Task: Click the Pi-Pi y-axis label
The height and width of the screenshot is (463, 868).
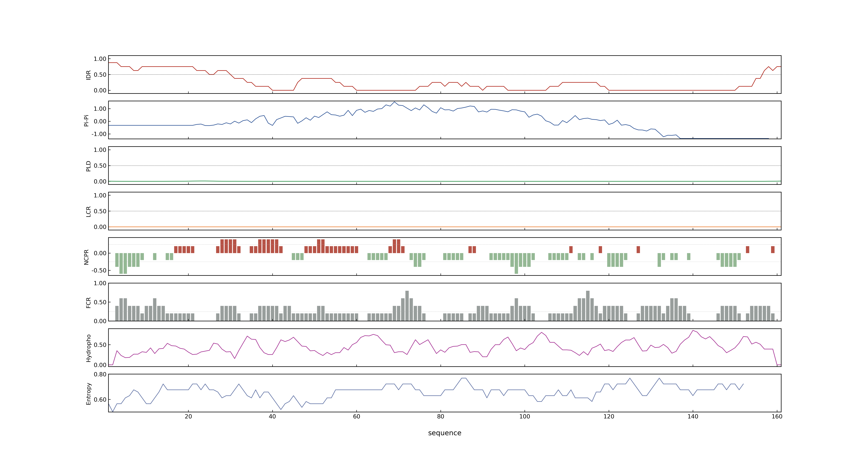Action: pyautogui.click(x=86, y=120)
